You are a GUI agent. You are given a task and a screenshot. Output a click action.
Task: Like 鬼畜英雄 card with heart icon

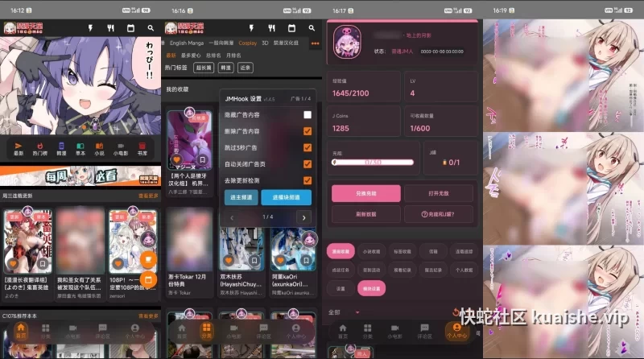coord(14,263)
